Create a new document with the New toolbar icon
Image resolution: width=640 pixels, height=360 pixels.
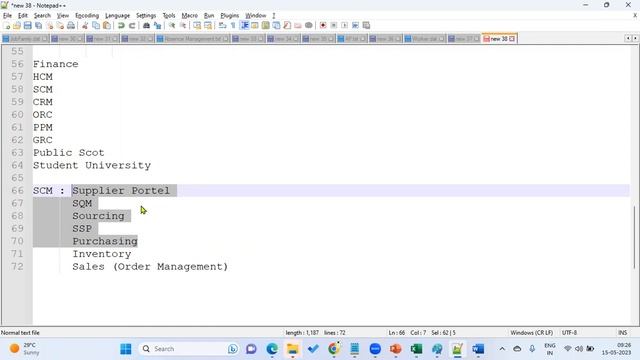pos(7,25)
